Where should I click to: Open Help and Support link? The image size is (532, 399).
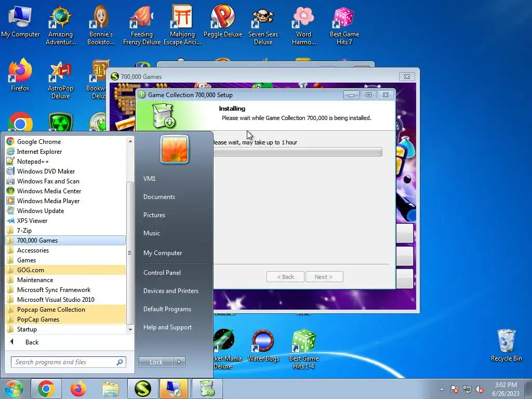pyautogui.click(x=167, y=327)
